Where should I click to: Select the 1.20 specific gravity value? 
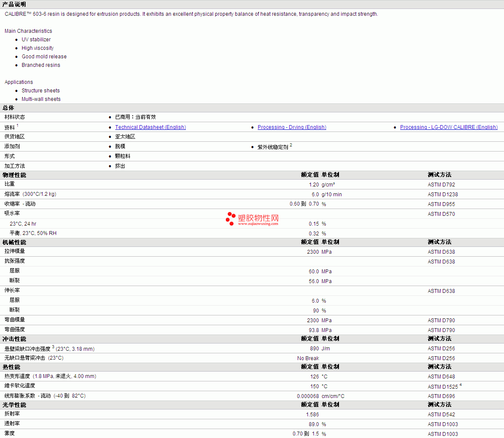(x=314, y=185)
